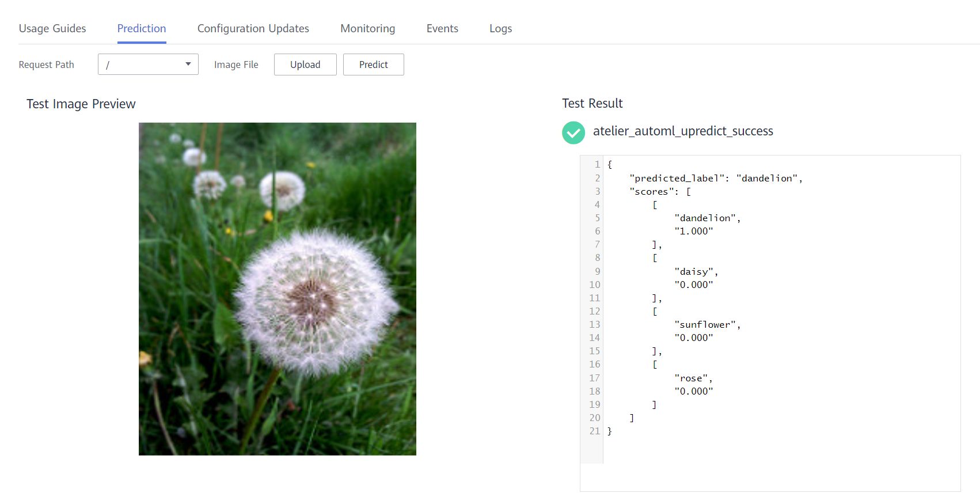The width and height of the screenshot is (980, 504).
Task: Click the Image File label
Action: click(236, 65)
